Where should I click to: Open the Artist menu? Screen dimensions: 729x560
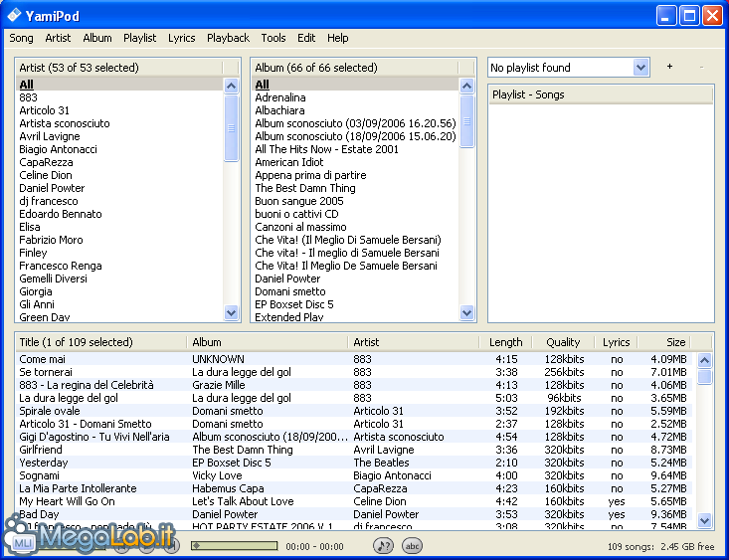58,38
